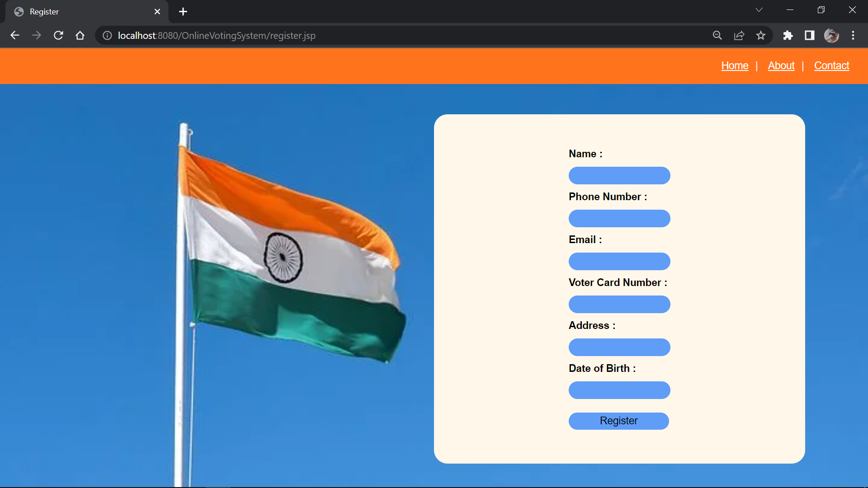Open the About page link
The width and height of the screenshot is (868, 488).
pos(781,66)
